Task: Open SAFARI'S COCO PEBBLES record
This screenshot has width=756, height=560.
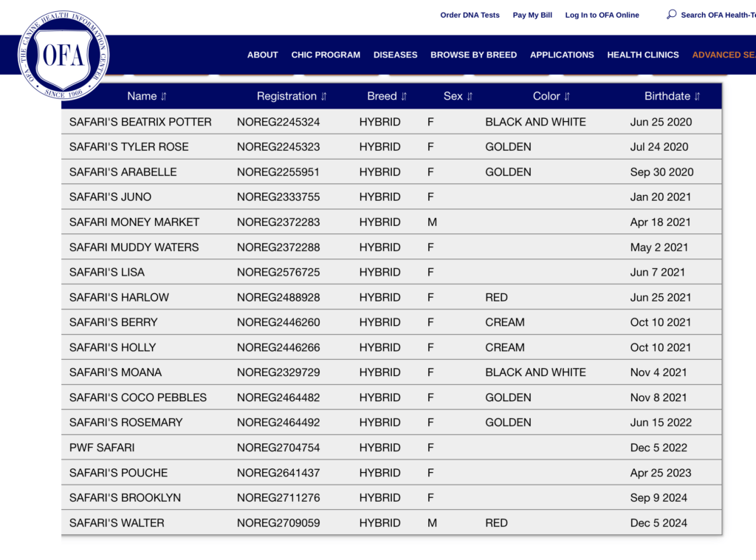Action: pyautogui.click(x=138, y=397)
